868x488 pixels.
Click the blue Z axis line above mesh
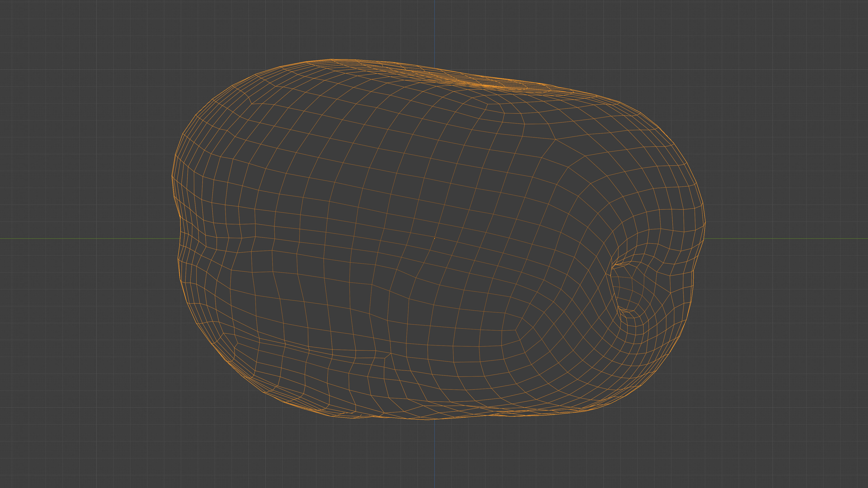434,30
